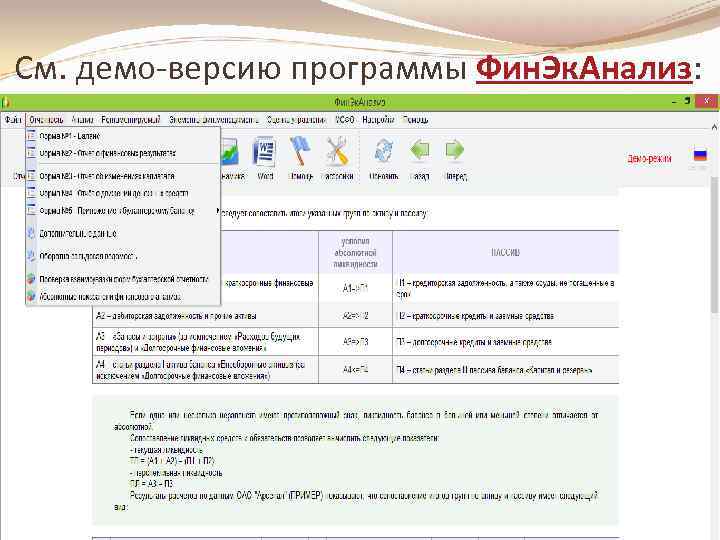Click the Помощь flag toolbar icon
720x540 pixels.
(300, 151)
